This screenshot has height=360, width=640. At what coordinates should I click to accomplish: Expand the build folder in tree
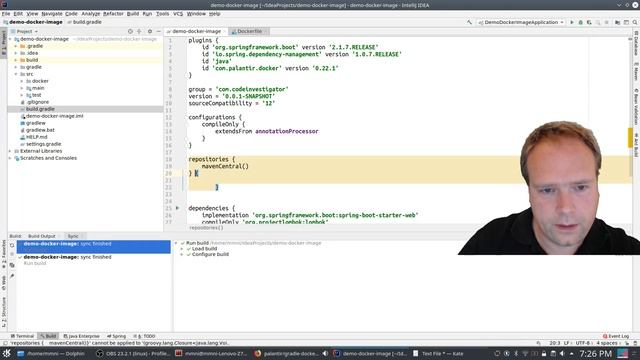pos(16,60)
